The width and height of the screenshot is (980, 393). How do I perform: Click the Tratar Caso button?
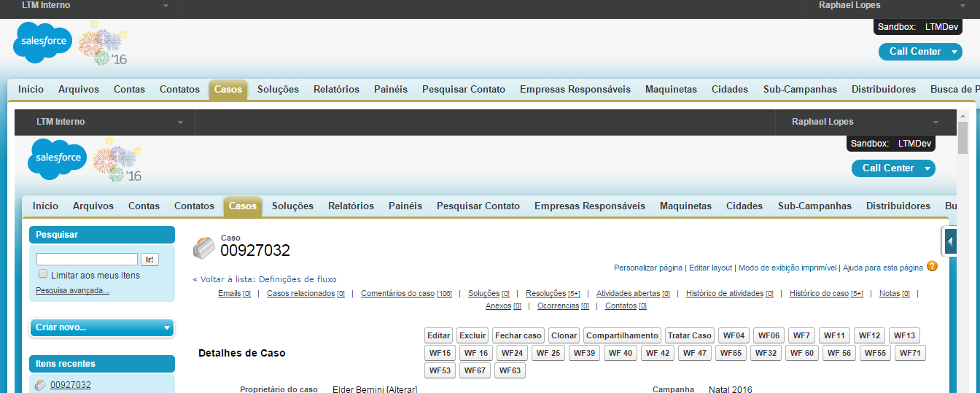click(690, 335)
